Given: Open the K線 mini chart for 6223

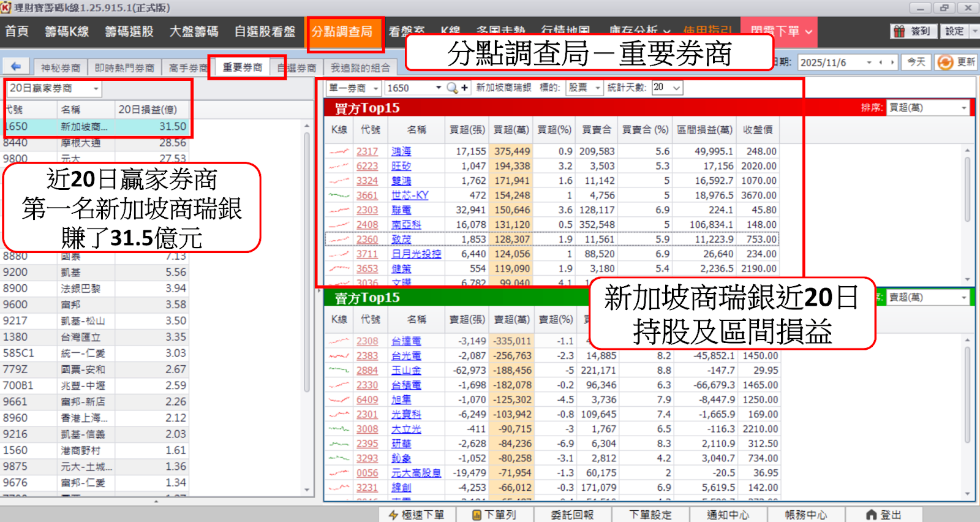Looking at the screenshot, I should pos(339,166).
